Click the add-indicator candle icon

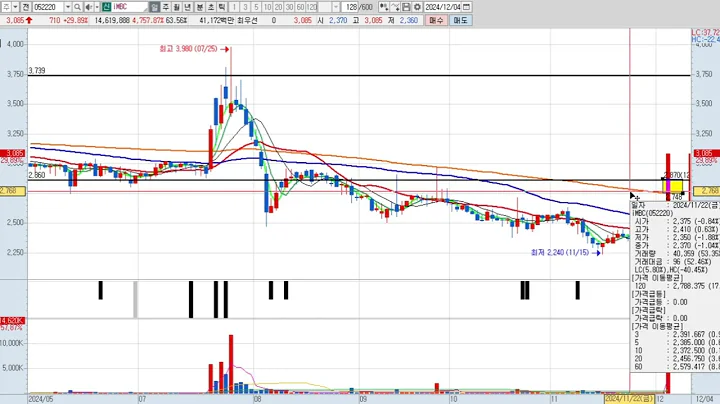383,7
